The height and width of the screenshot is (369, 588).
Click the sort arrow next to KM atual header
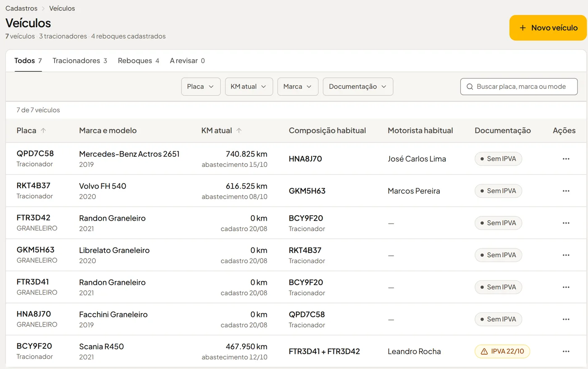[x=239, y=131]
